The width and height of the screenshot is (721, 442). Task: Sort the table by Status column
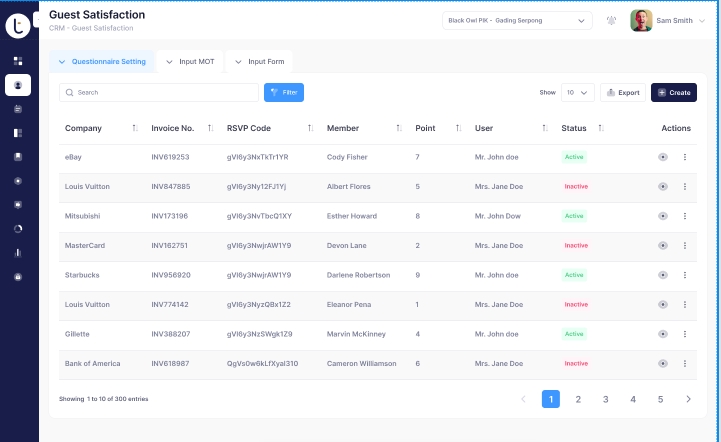(601, 128)
